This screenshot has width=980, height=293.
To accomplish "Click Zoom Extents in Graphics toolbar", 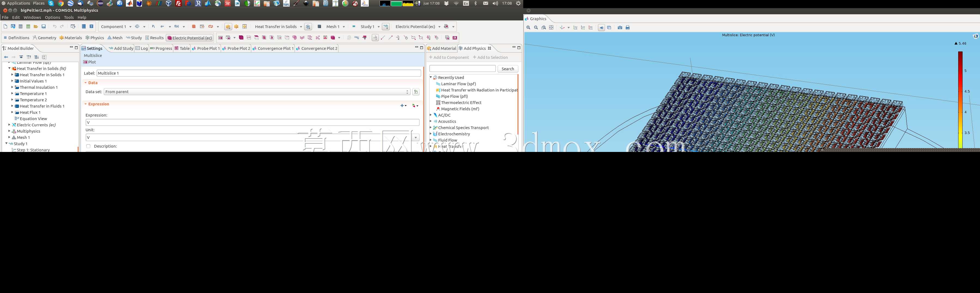I will point(551,28).
